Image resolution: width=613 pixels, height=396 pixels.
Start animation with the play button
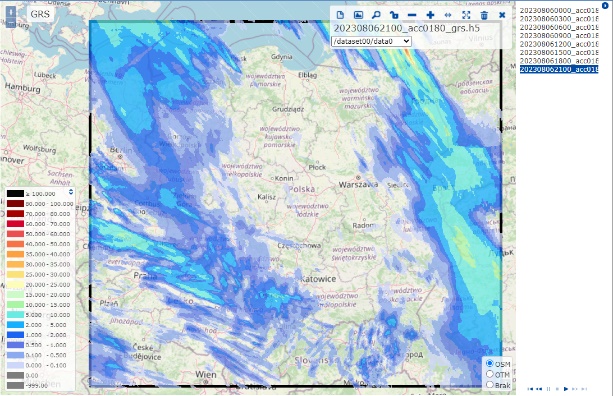point(566,389)
